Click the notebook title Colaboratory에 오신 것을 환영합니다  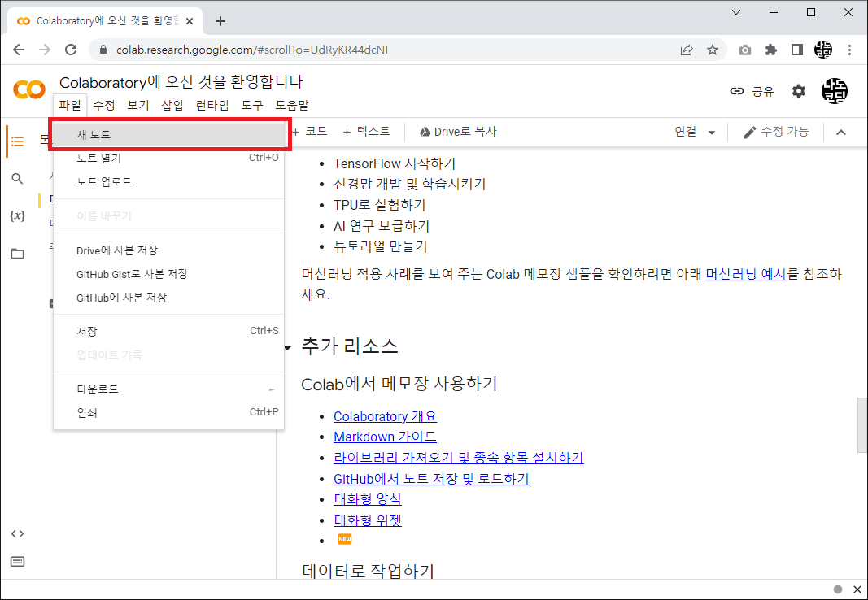pyautogui.click(x=181, y=82)
